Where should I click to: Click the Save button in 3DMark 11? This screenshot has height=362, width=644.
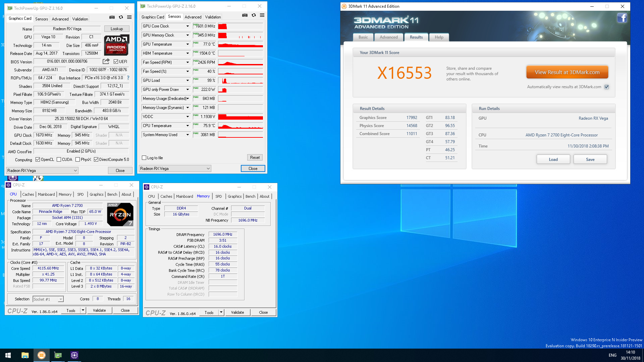pyautogui.click(x=590, y=160)
